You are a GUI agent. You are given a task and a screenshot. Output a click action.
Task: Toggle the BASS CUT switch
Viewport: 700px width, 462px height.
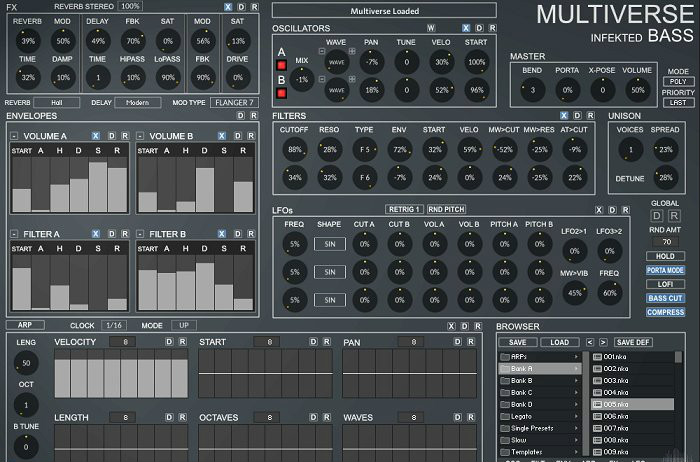coord(665,298)
